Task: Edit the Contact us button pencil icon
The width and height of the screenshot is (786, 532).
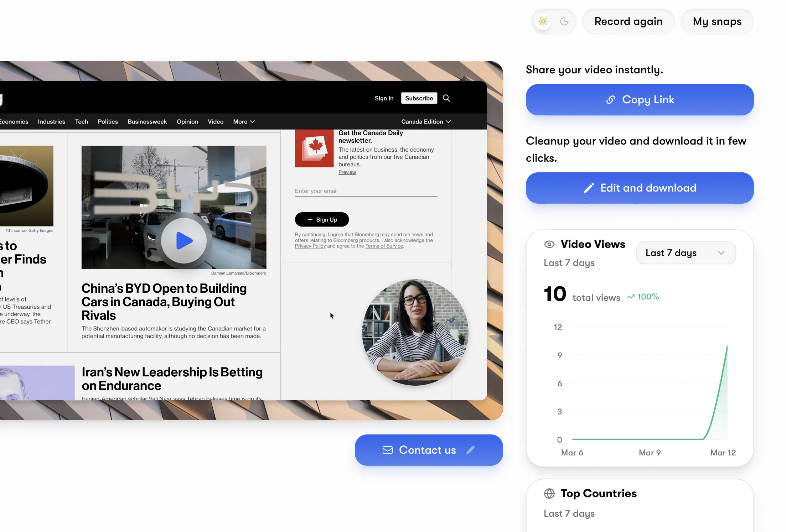Action: [470, 450]
